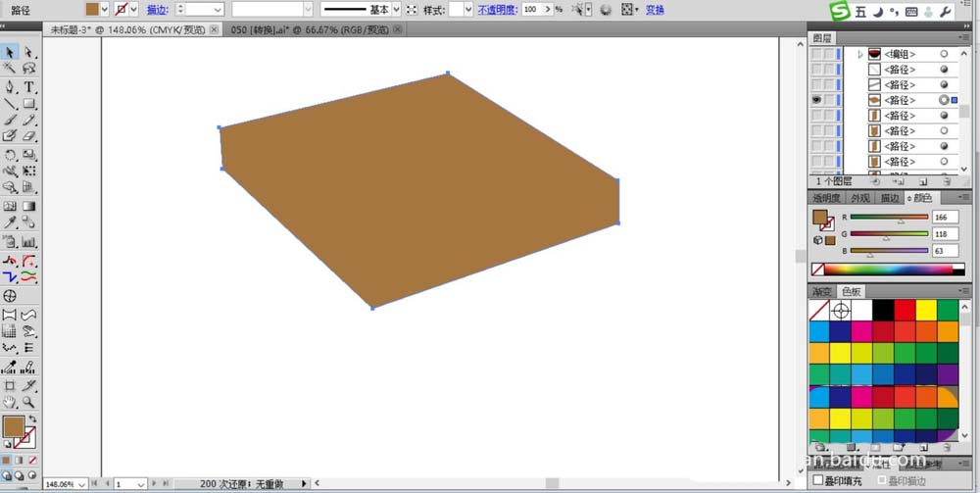Open the 样式 graphic style dropdown
Viewport: 980px width, 493px height.
pyautogui.click(x=468, y=10)
